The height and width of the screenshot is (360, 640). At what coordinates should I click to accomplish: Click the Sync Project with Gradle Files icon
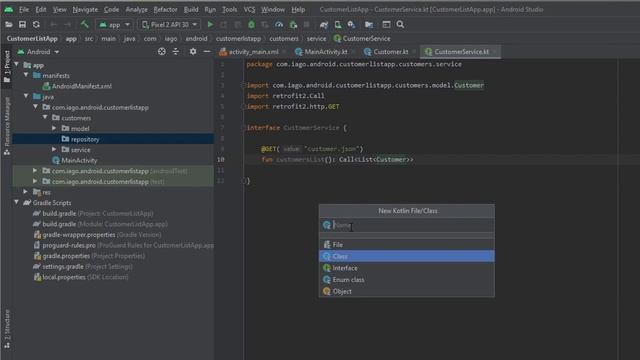click(324, 24)
